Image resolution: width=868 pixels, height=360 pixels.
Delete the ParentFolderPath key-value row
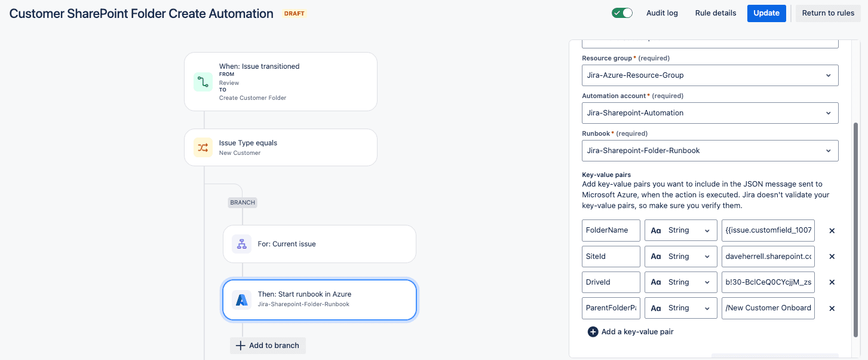pos(832,309)
